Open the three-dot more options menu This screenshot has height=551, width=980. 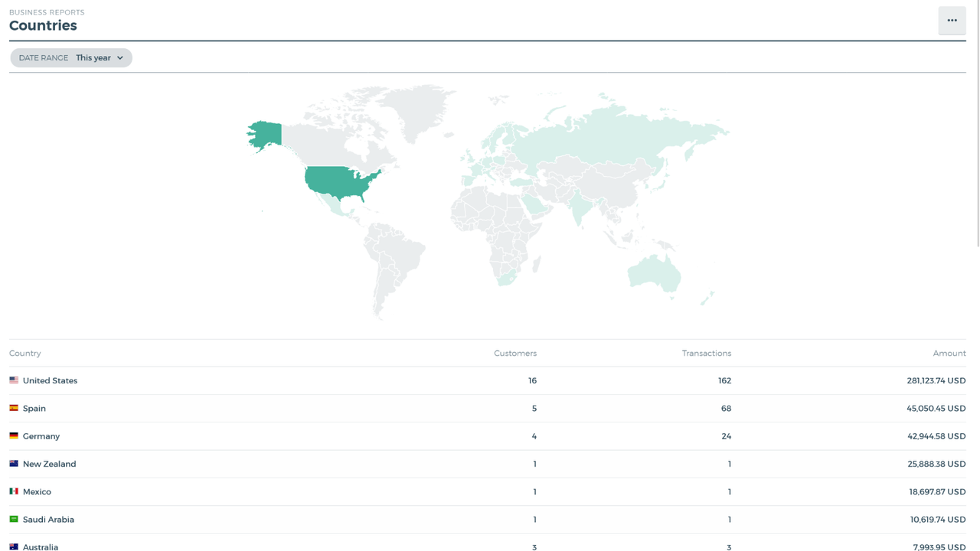[952, 21]
